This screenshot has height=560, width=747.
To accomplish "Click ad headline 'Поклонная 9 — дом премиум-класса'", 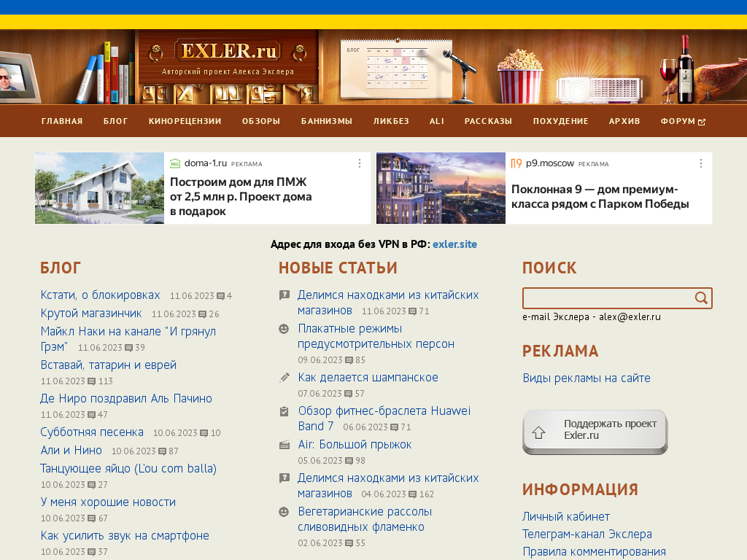I will coord(600,197).
